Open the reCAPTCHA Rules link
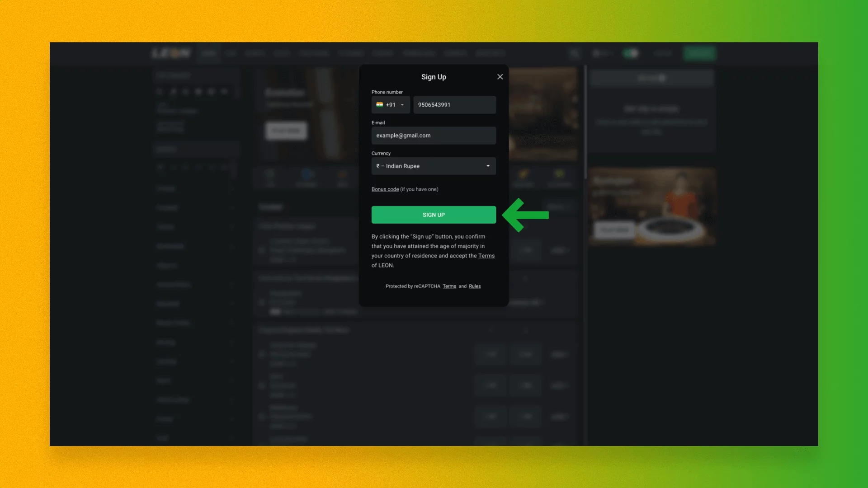This screenshot has height=488, width=868. pos(475,286)
